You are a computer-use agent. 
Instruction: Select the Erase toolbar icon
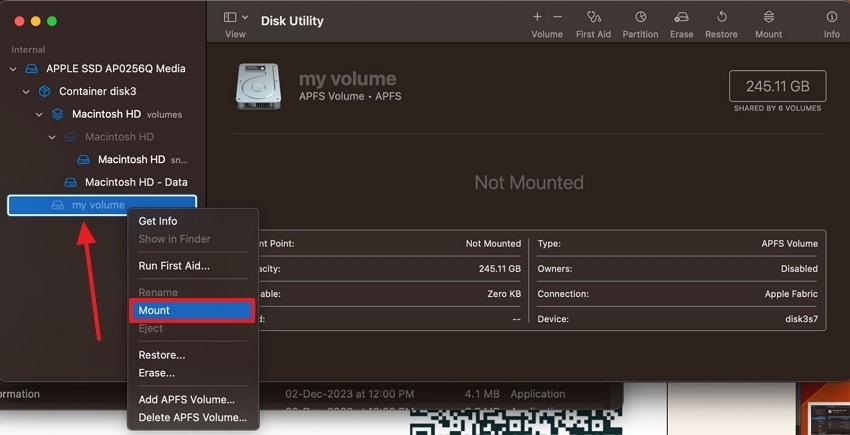681,17
